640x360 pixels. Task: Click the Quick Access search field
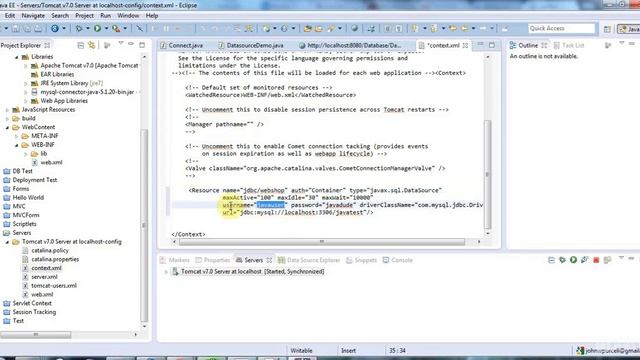562,28
